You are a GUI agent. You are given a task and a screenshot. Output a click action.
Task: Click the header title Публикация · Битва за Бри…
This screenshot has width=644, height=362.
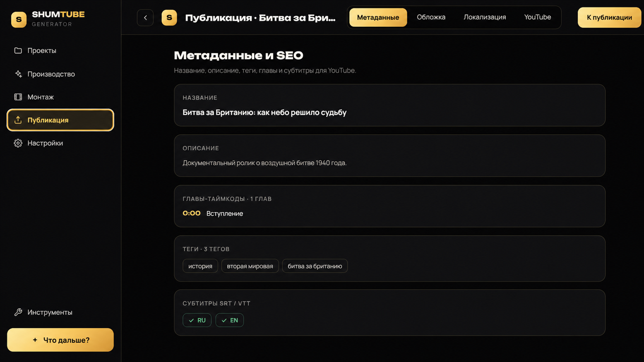point(260,18)
